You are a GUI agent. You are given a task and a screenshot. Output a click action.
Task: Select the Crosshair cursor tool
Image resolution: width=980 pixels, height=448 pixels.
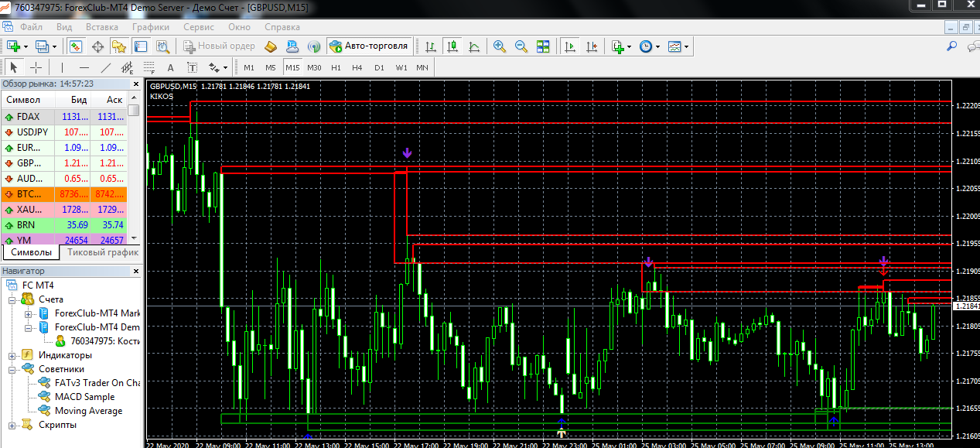(x=36, y=67)
